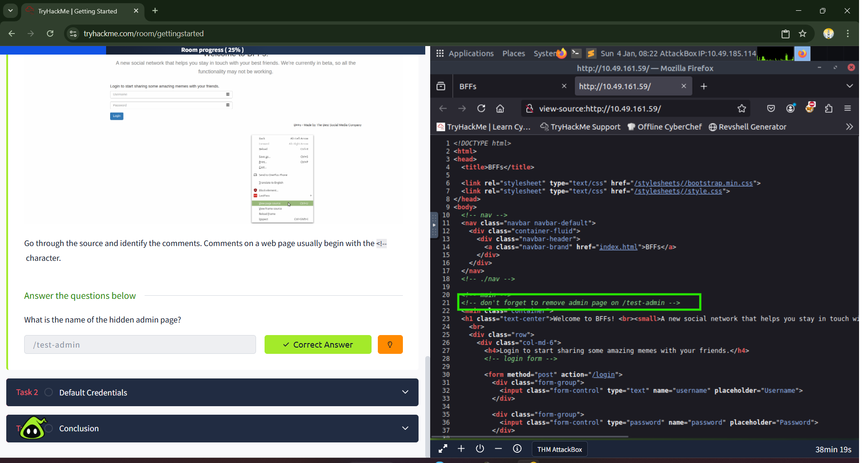Toggle Conclusion task completion circle

click(49, 428)
